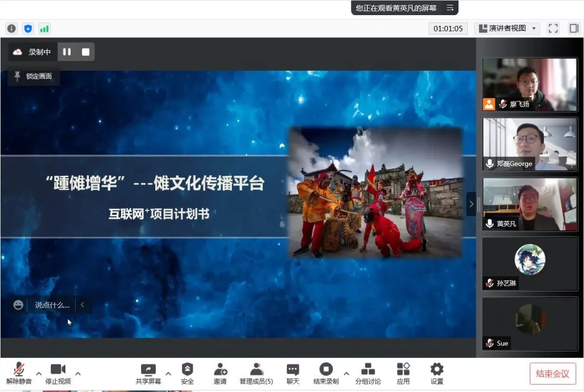Click the 说点什么... message input
Screen dimensions: 584x392
click(x=52, y=305)
